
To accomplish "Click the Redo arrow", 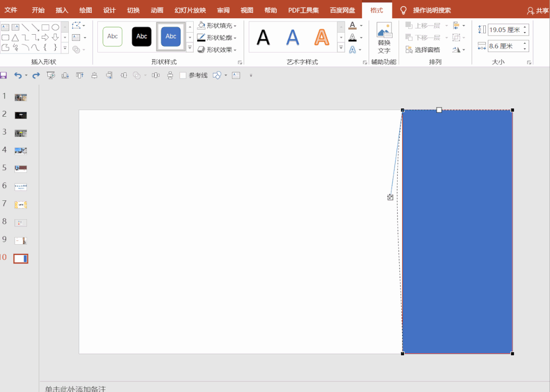I will coord(36,75).
